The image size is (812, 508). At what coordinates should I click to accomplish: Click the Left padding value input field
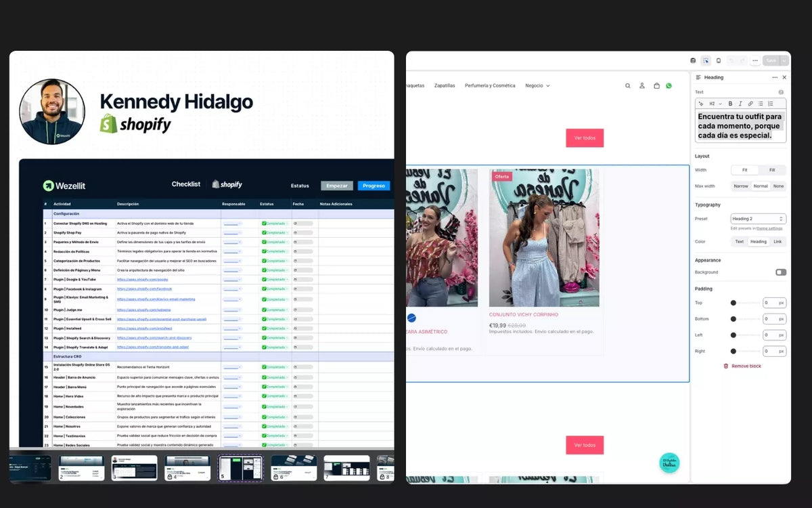tap(774, 335)
